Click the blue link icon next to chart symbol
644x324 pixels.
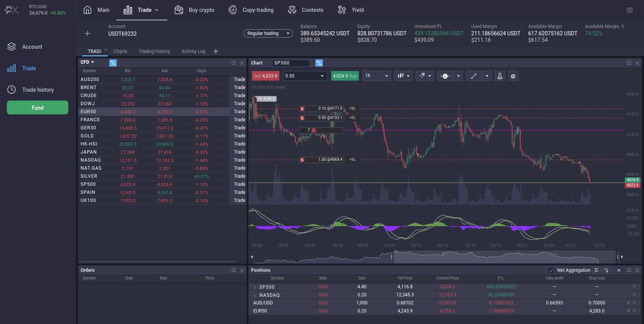319,63
